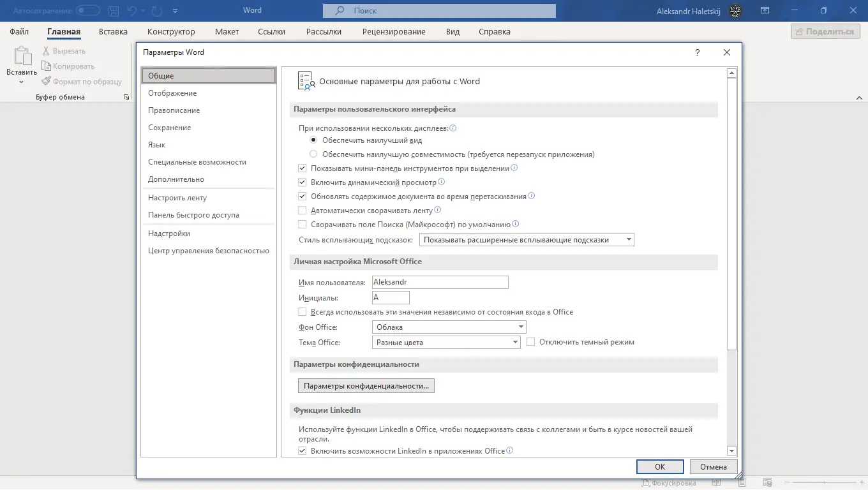
Task: Expand the arrow below Вставить
Action: pos(22,82)
